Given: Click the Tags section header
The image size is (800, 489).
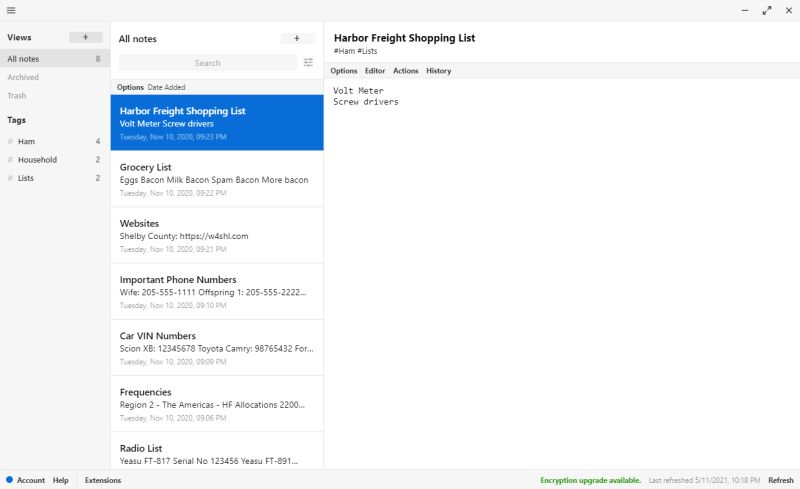Looking at the screenshot, I should point(16,120).
